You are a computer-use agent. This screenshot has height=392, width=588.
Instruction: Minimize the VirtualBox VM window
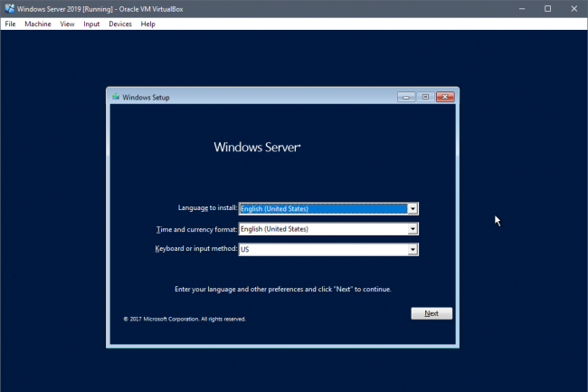[x=522, y=9]
